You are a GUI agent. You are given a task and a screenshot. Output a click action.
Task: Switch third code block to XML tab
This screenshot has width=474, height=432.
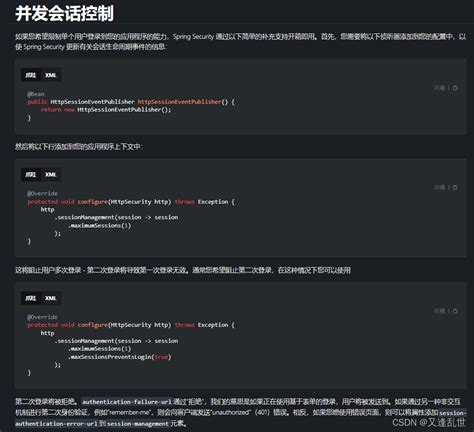(x=51, y=298)
